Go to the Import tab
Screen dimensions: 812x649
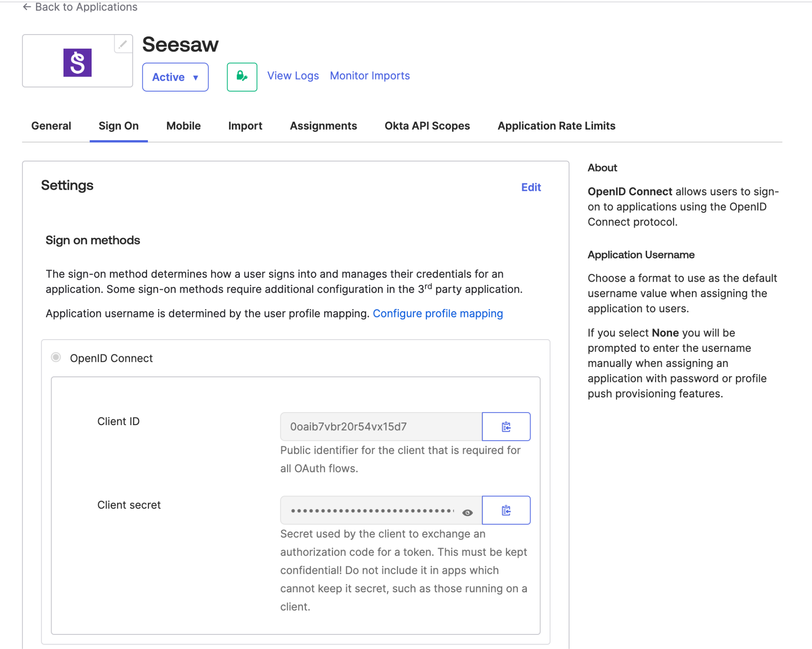[x=245, y=126]
